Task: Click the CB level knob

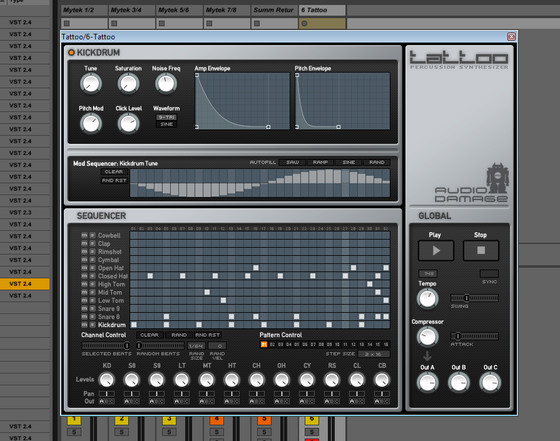Action: pyautogui.click(x=381, y=380)
